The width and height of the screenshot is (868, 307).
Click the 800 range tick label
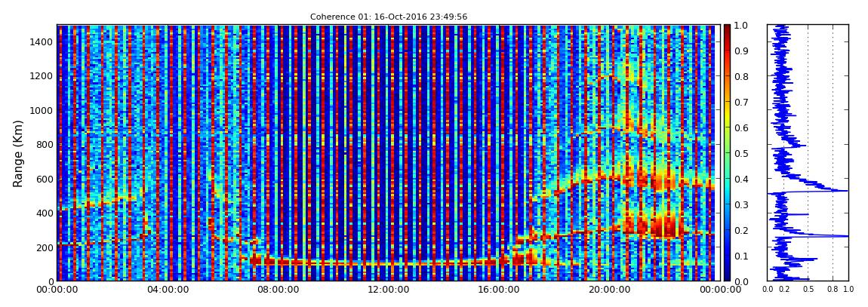coord(44,144)
